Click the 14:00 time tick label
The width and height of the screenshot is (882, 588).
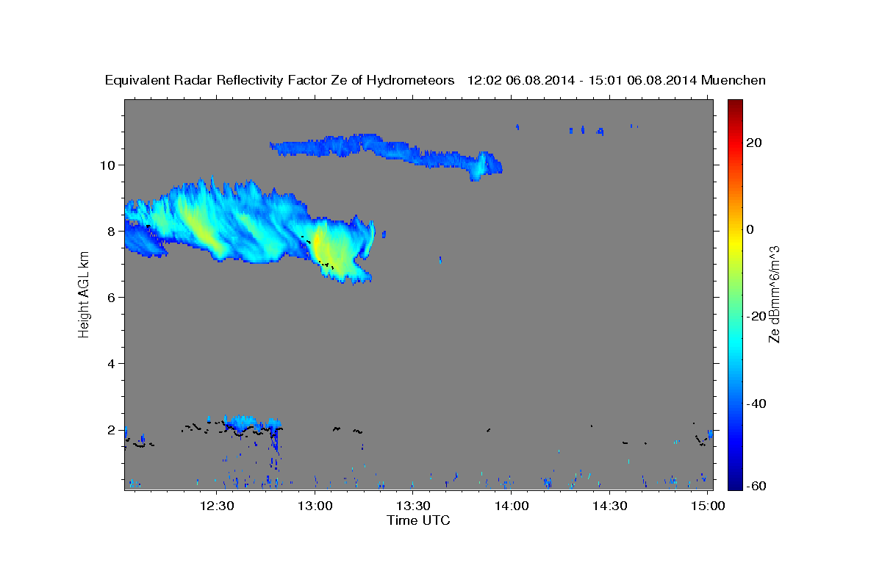512,506
